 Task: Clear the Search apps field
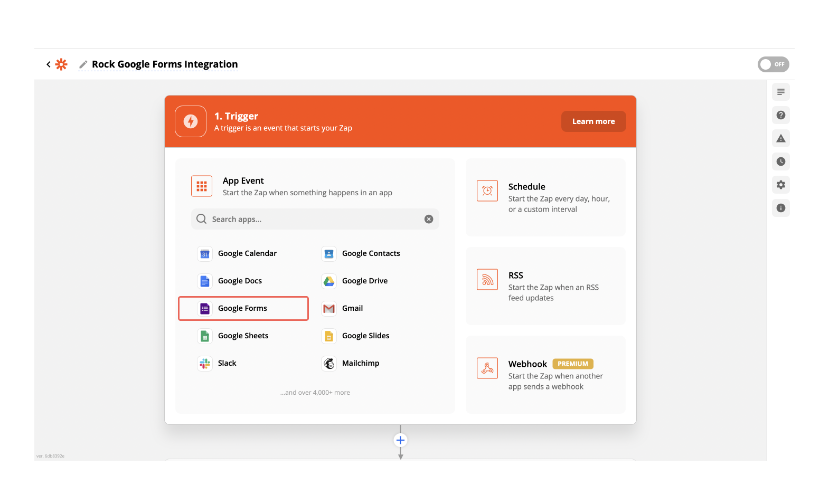[429, 219]
